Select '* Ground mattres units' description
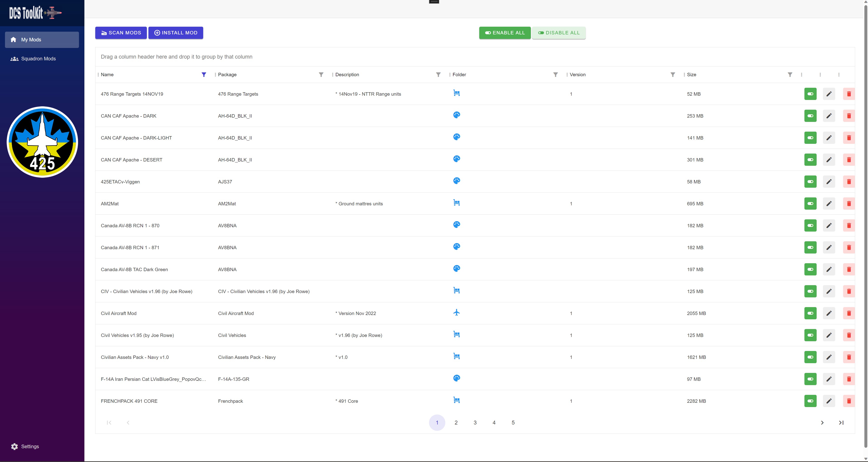The image size is (868, 462). (359, 204)
